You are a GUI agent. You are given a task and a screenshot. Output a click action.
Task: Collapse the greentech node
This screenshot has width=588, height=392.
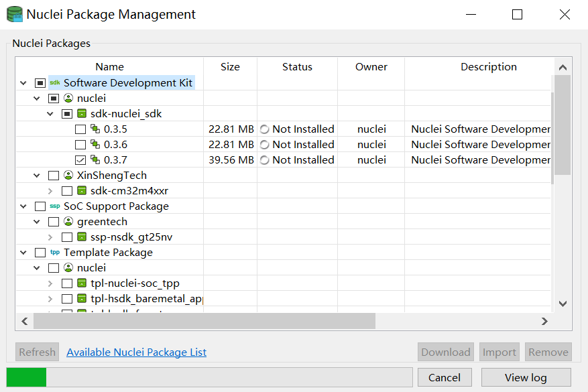(37, 222)
